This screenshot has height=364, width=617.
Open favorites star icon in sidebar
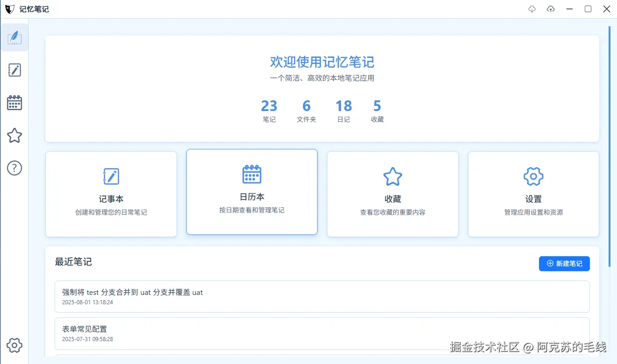coord(14,135)
